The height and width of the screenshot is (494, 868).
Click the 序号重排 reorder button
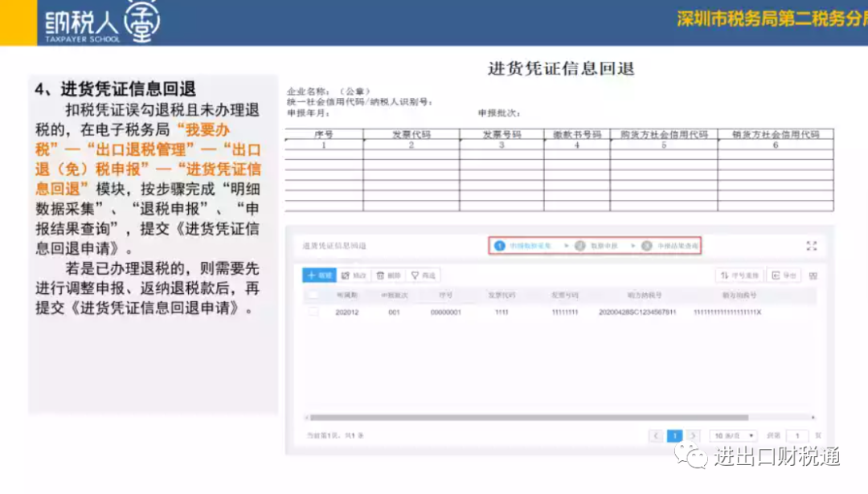click(x=739, y=275)
